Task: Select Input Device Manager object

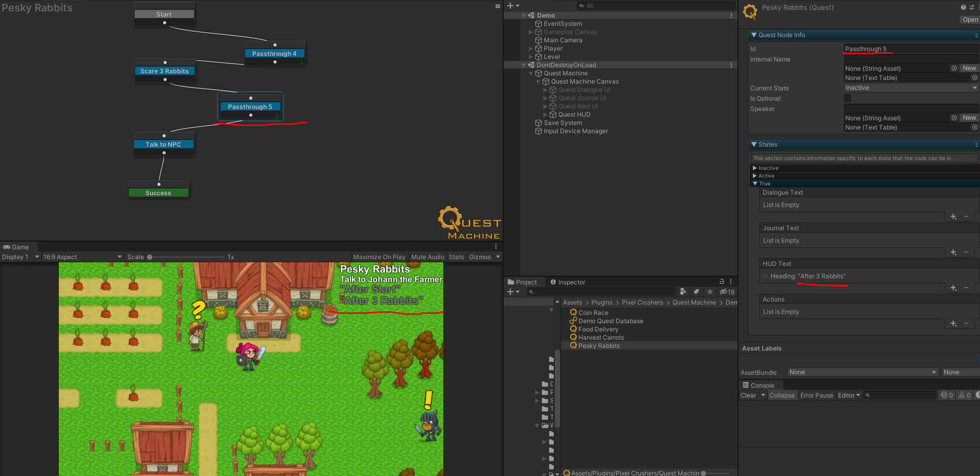Action: 575,131
